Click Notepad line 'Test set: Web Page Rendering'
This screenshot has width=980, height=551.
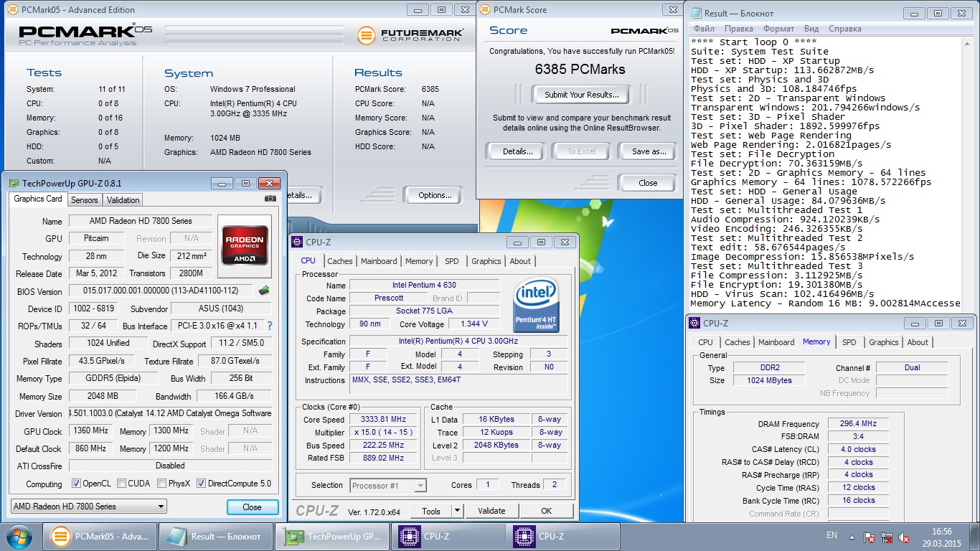(771, 136)
